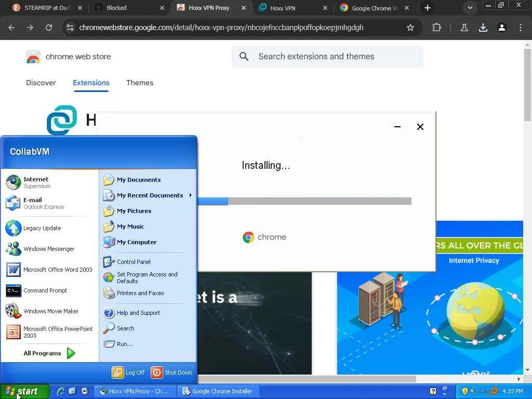The image size is (532, 399).
Task: Open the Downloads icon in toolbar
Action: click(x=483, y=28)
